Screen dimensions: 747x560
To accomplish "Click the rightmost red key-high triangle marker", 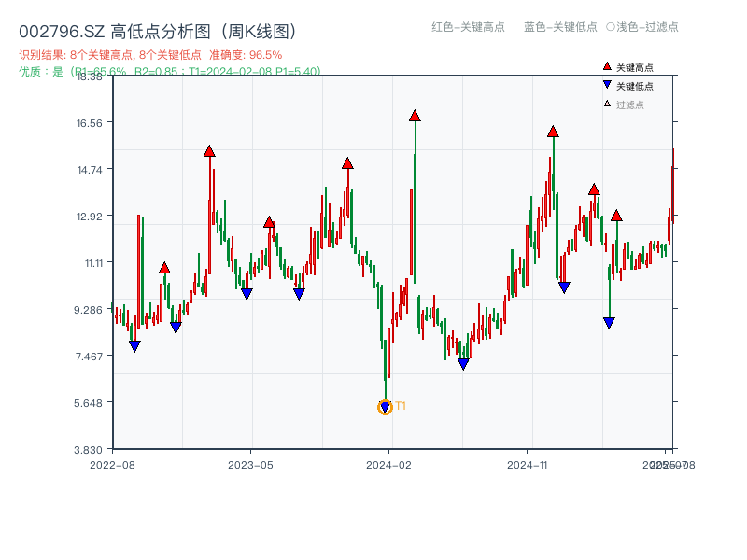I will (x=615, y=215).
